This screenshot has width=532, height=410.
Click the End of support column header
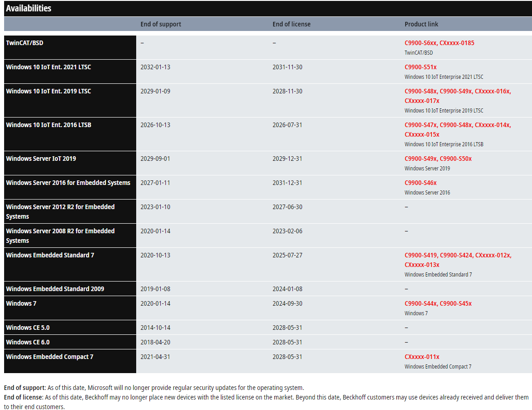tap(161, 24)
